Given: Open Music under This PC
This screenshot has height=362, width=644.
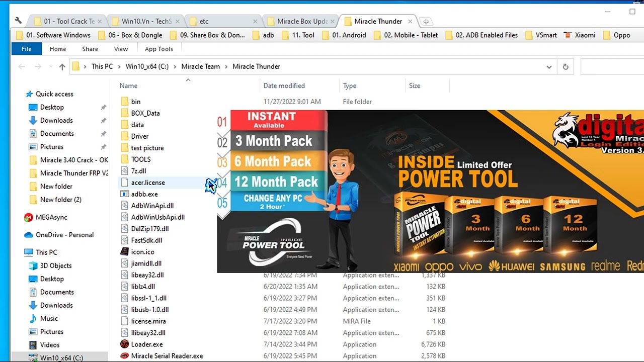Looking at the screenshot, I should 49,318.
